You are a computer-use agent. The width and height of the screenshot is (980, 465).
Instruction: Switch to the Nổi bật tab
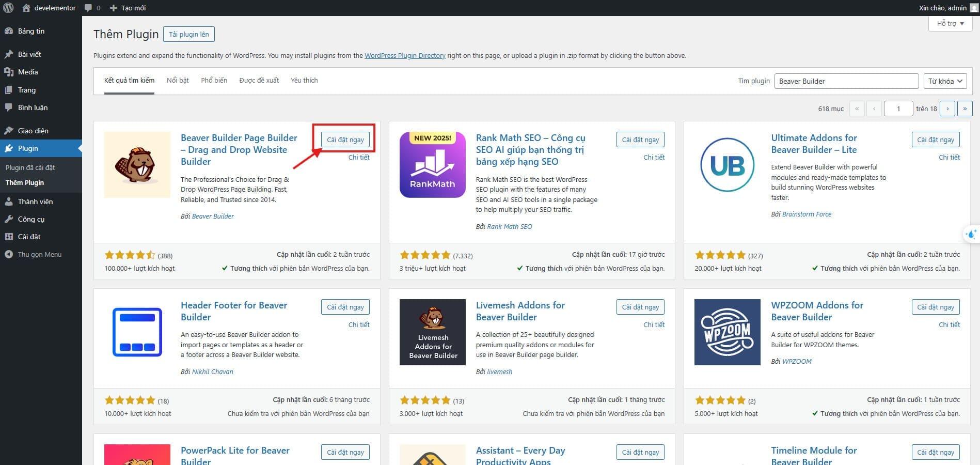point(178,80)
